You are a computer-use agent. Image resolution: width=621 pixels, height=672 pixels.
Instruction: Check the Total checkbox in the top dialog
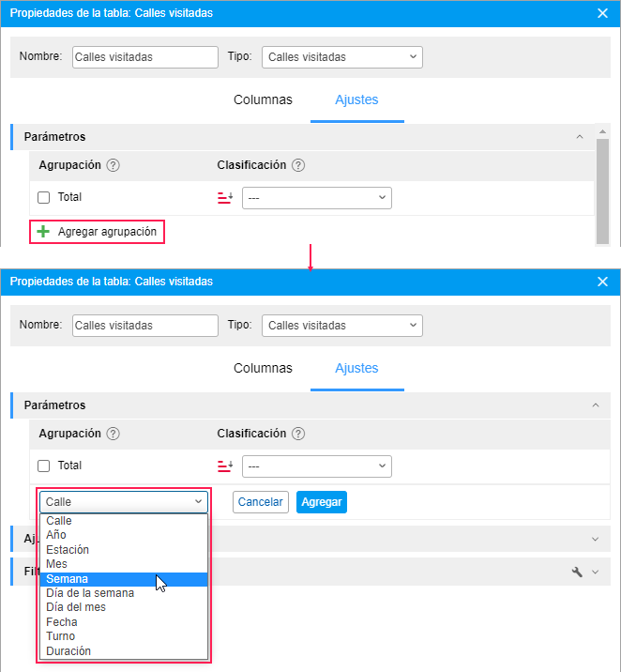pyautogui.click(x=44, y=197)
